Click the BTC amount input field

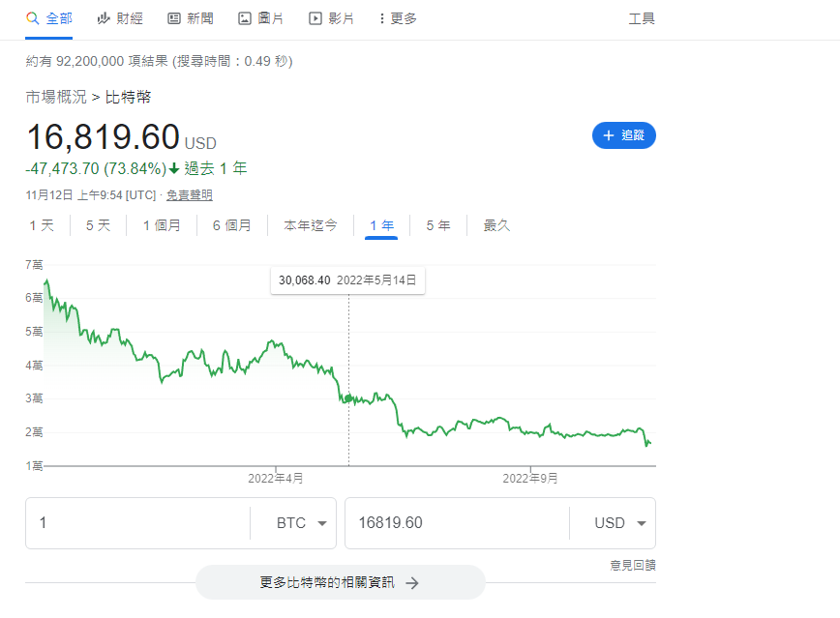135,523
